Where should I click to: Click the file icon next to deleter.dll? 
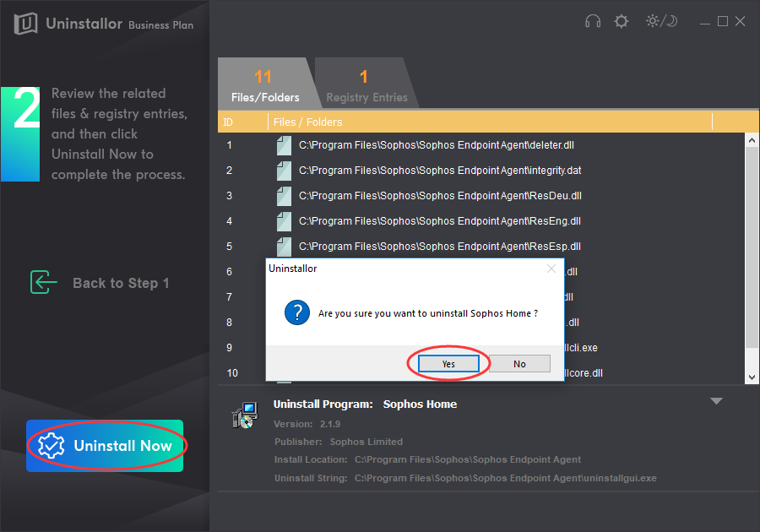tap(284, 145)
